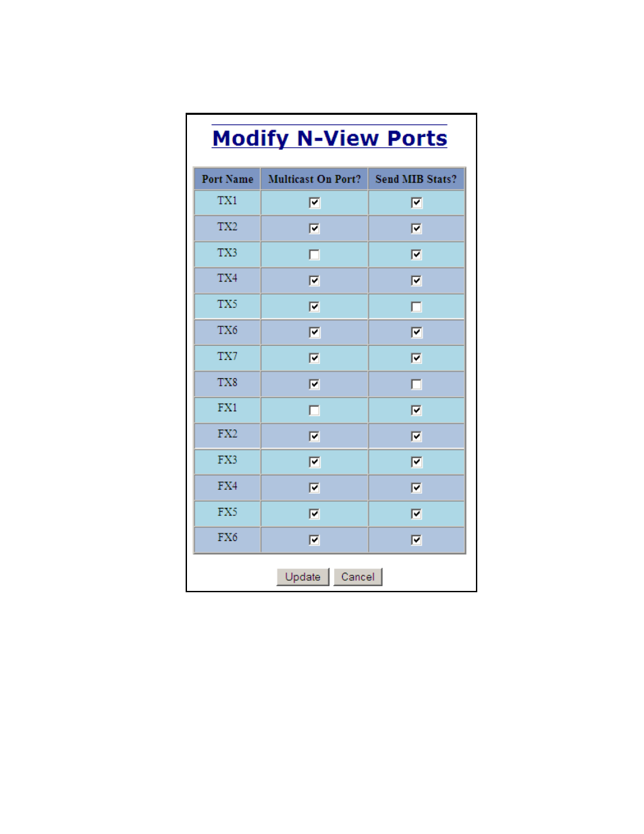The image size is (644, 834).
Task: Uncheck Send MIB Stats for TX4
Action: [x=417, y=280]
